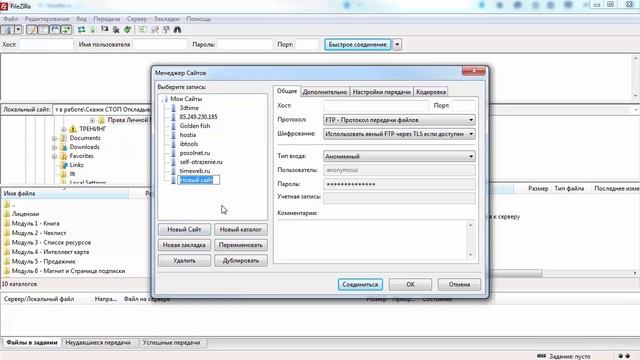Open the Site Manager toolbar icon
Screen dimensions: 640x360
[x=7, y=30]
